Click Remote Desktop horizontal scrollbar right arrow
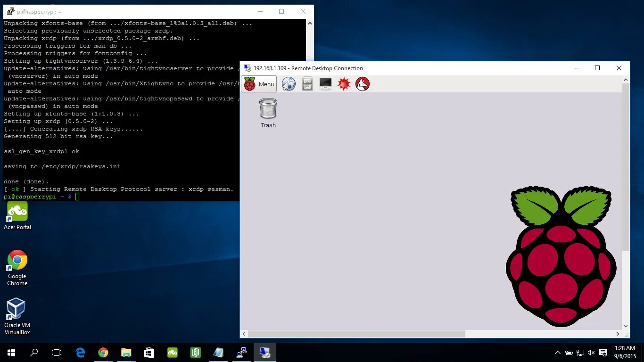The image size is (644, 362). pyautogui.click(x=618, y=334)
